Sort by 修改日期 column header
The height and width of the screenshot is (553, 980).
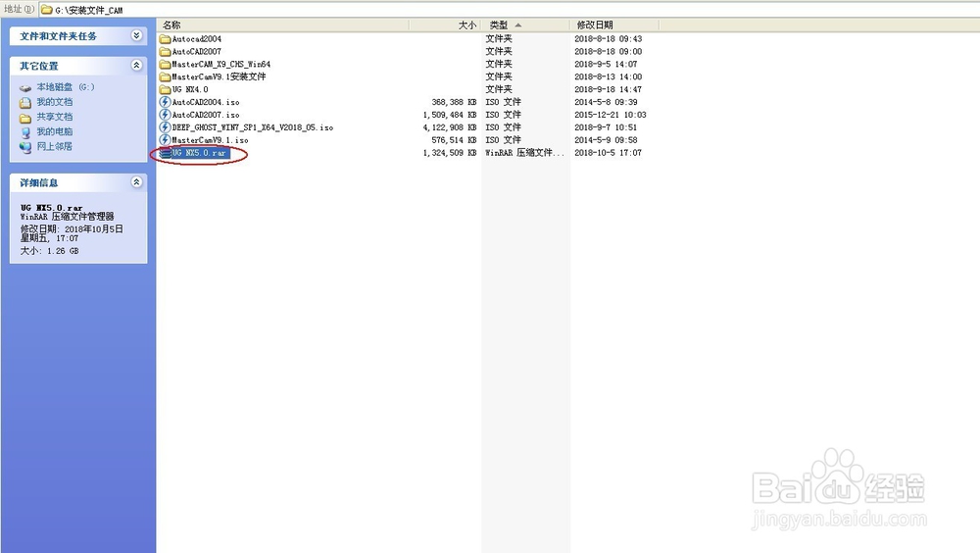(x=614, y=25)
